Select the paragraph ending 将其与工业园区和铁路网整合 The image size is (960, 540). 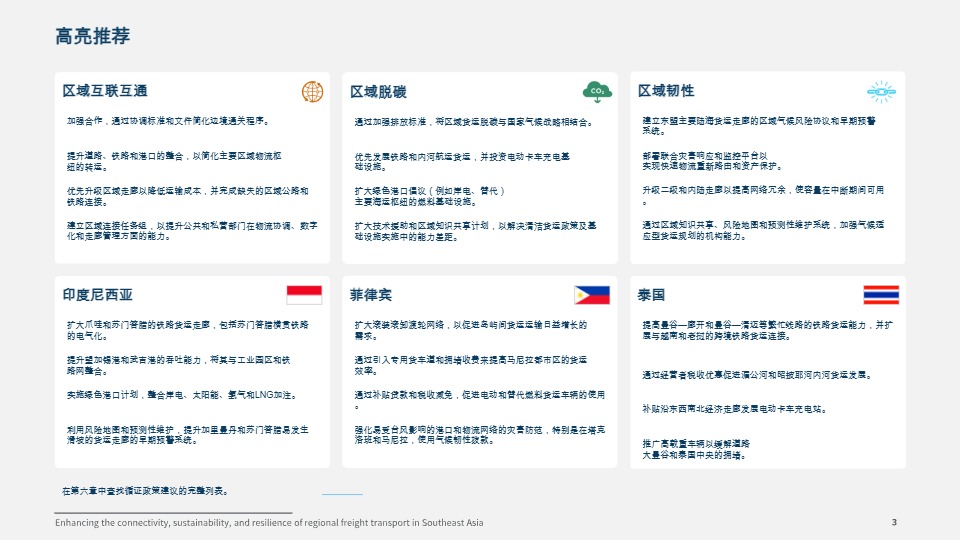click(178, 366)
